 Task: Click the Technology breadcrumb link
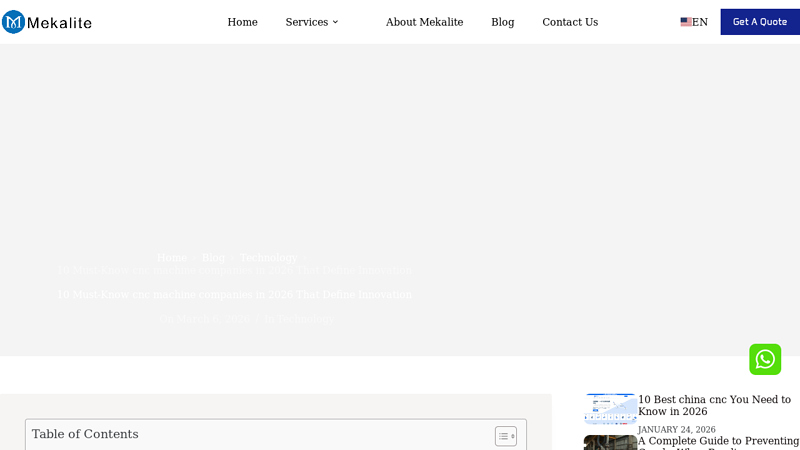coord(268,258)
